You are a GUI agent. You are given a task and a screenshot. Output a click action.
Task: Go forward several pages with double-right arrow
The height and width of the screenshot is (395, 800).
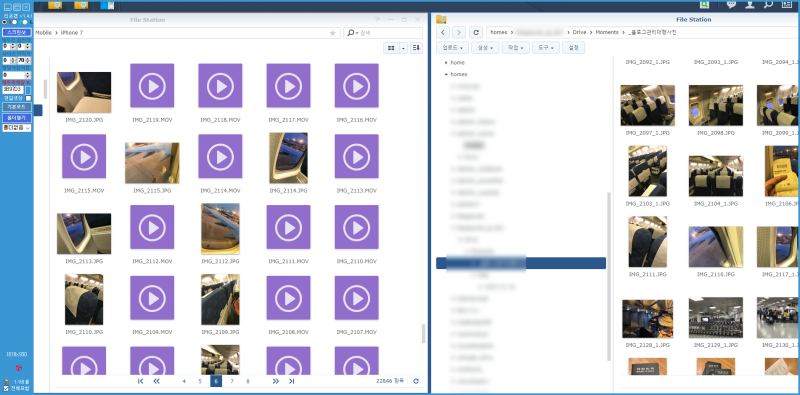276,381
